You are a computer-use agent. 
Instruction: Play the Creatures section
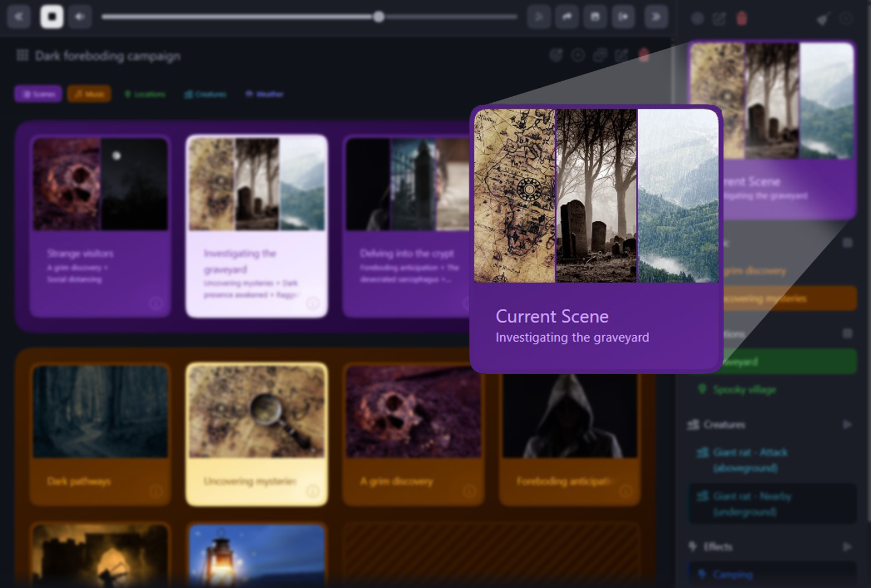tap(847, 425)
